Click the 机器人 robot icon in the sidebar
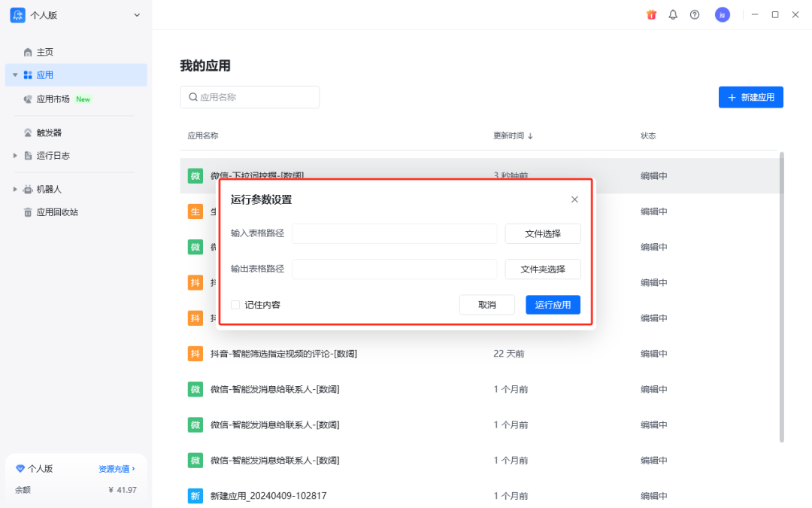Viewport: 812px width, 508px height. (29, 189)
